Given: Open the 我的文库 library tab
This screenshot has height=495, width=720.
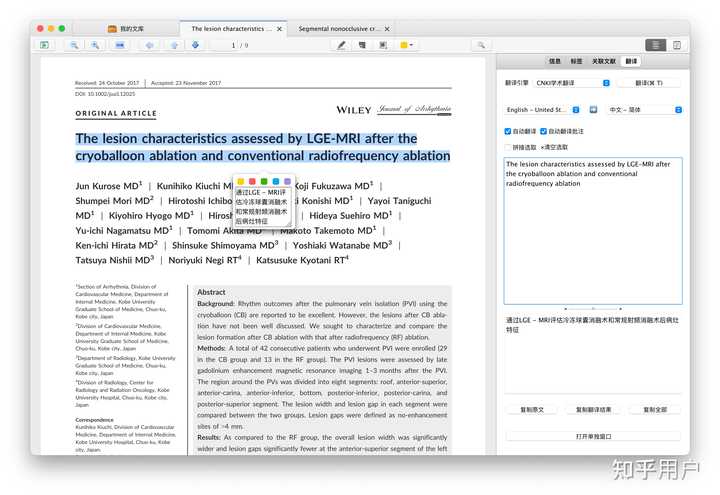Looking at the screenshot, I should click(126, 28).
